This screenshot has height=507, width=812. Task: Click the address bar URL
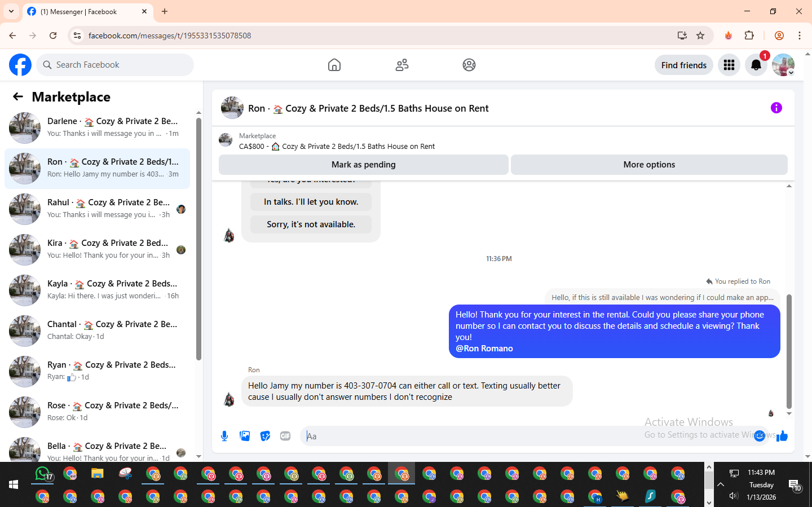coord(169,36)
